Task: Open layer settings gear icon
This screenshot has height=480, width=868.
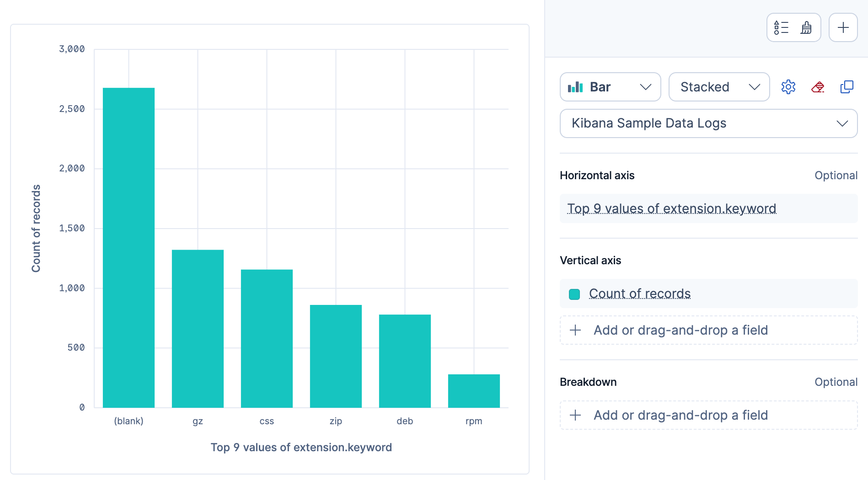Action: pos(788,87)
